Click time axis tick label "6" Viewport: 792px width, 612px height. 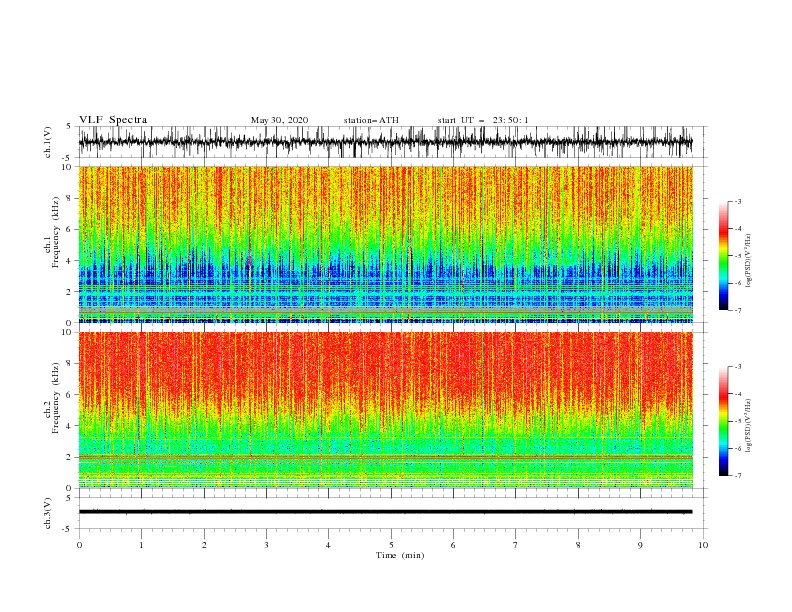(x=453, y=545)
